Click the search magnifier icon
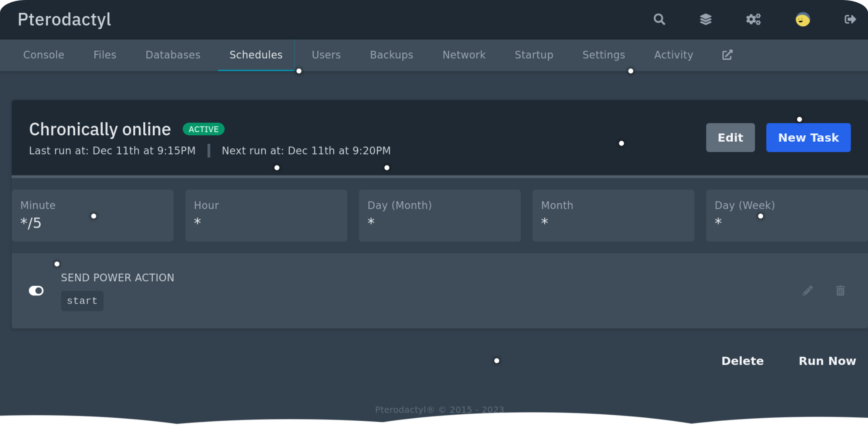This screenshot has width=868, height=431. (x=659, y=19)
